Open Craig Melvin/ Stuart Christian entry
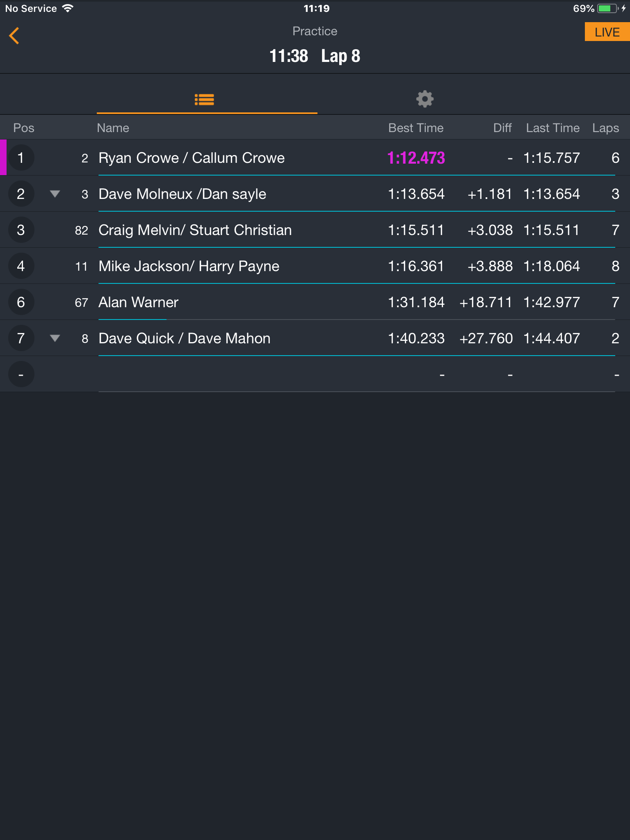Image resolution: width=630 pixels, height=840 pixels. pyautogui.click(x=315, y=230)
